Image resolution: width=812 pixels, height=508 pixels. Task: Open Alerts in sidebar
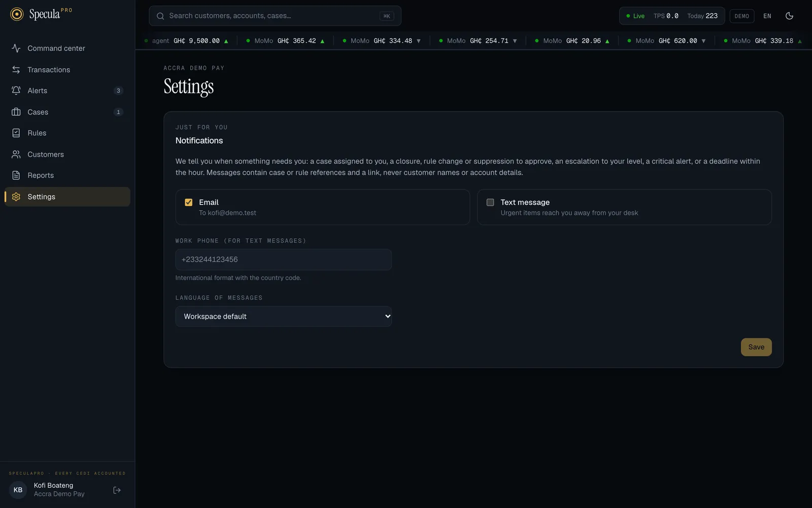tap(67, 90)
